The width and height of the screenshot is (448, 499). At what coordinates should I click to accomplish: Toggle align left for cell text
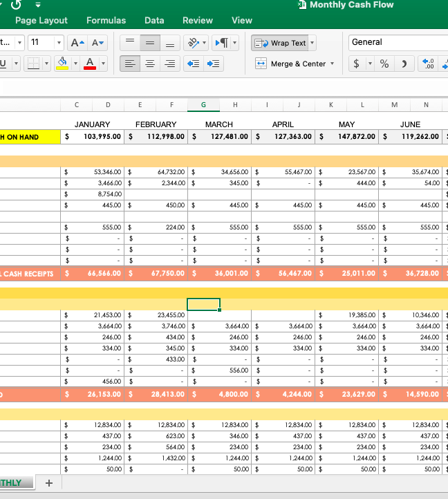129,64
